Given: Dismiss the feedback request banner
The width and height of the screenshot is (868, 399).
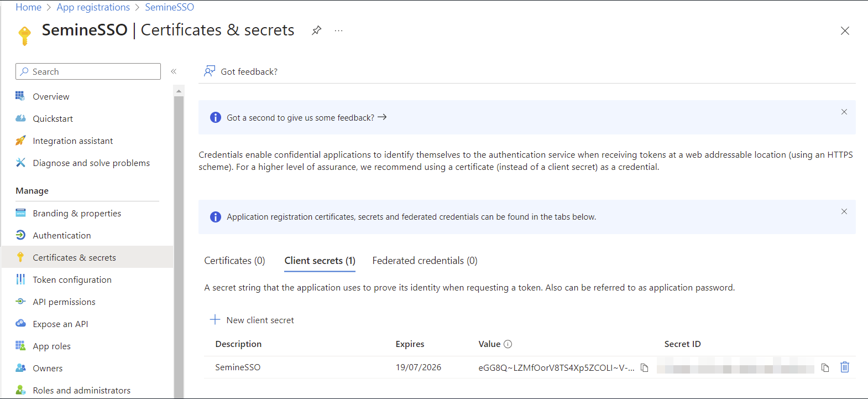Looking at the screenshot, I should pos(844,112).
